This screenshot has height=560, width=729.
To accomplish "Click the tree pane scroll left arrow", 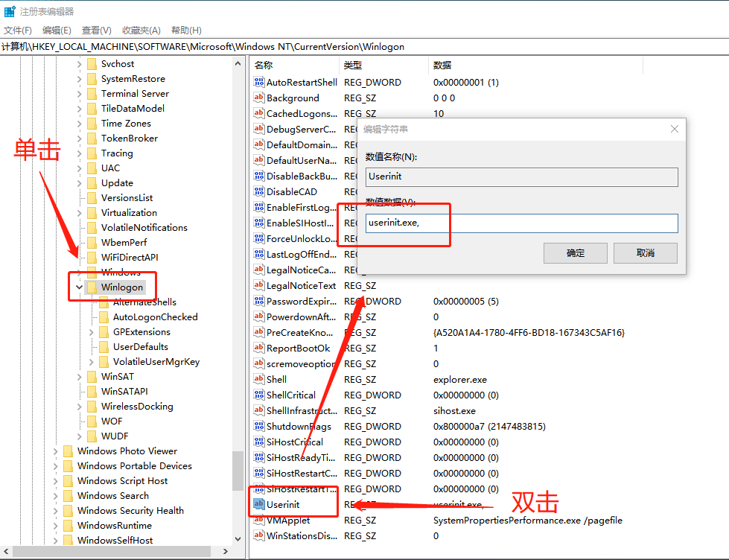I will pyautogui.click(x=5, y=551).
